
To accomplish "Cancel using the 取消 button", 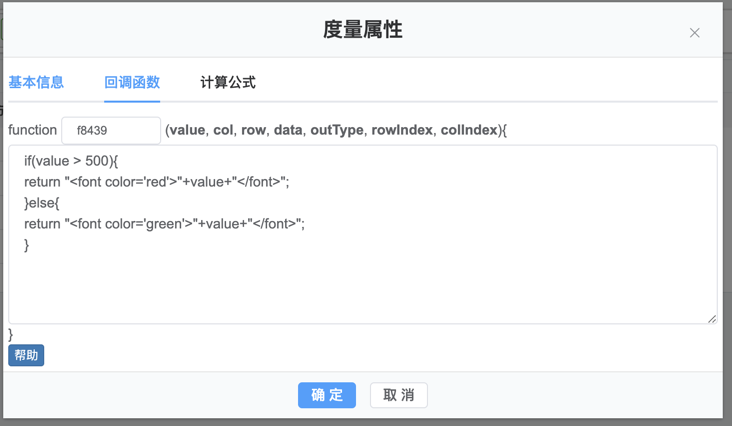I will click(399, 395).
